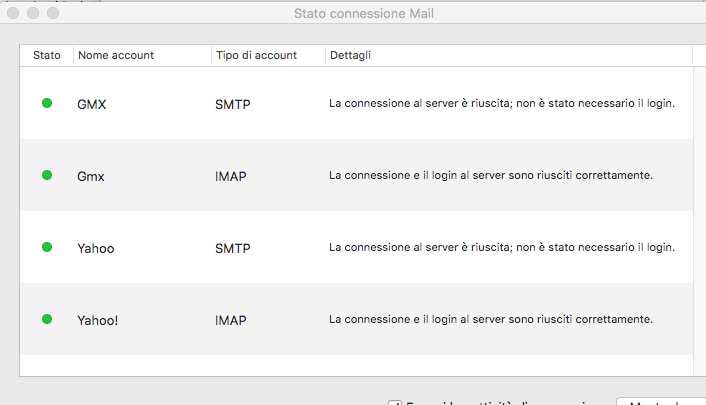Click the Mostra button at bottom right
Image resolution: width=706 pixels, height=405 pixels.
(658, 402)
